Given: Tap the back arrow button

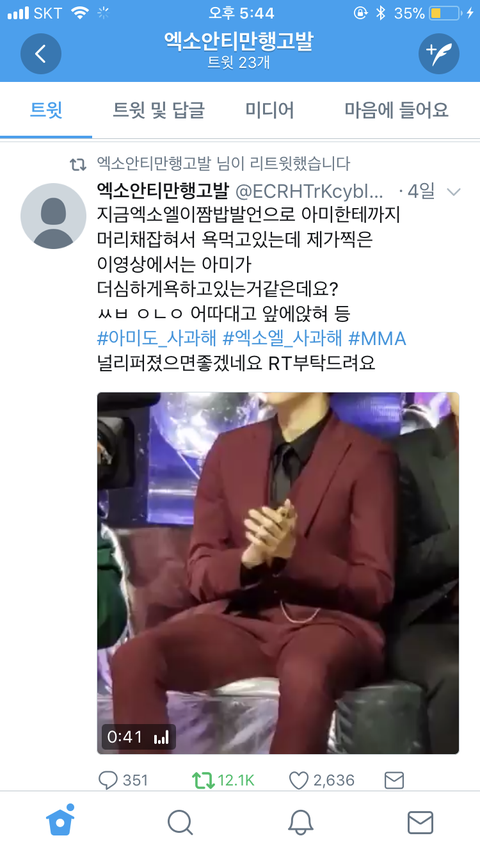Looking at the screenshot, I should (41, 53).
